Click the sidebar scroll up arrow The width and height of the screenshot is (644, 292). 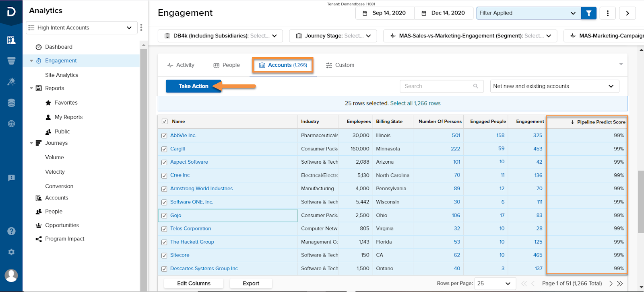pyautogui.click(x=144, y=45)
